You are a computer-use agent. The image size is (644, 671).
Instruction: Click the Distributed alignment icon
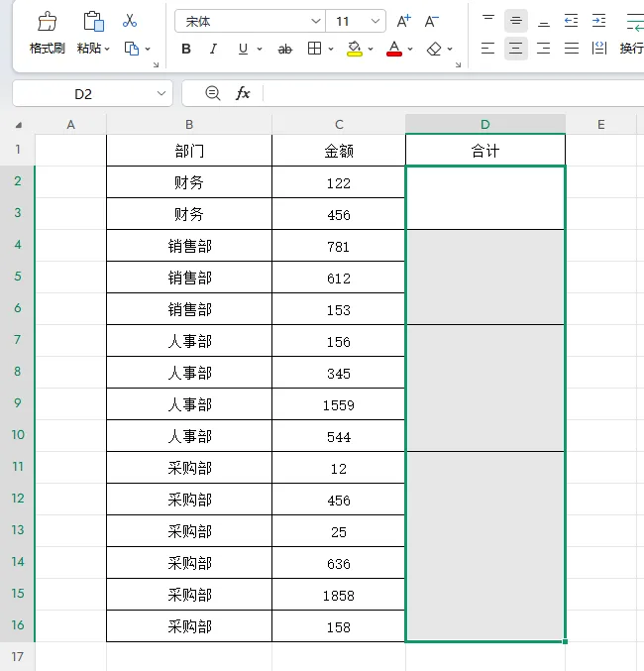coord(599,48)
